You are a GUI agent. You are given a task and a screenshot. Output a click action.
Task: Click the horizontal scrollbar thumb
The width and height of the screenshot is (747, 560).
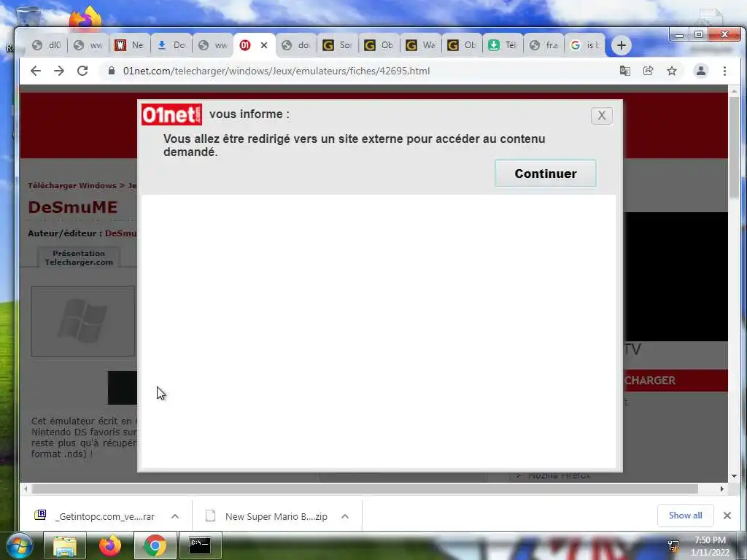(365, 489)
